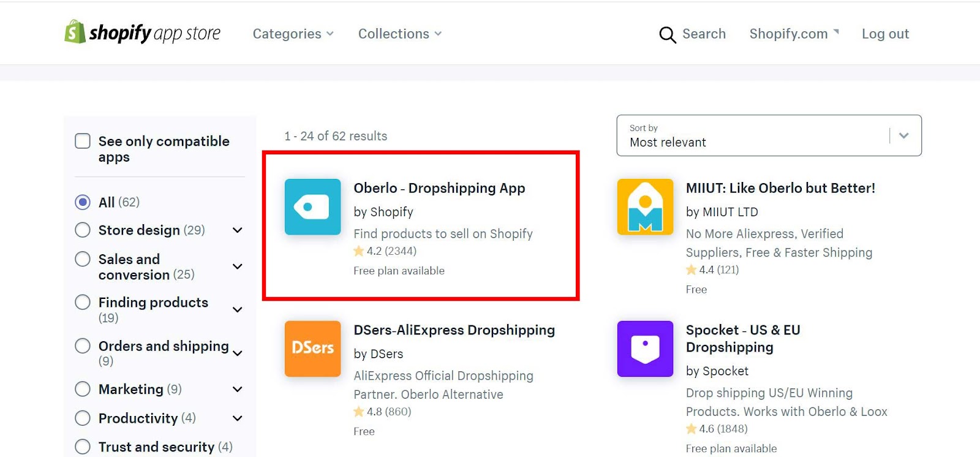The height and width of the screenshot is (457, 980).
Task: Click the '4.6 (1848)' rating text
Action: click(x=723, y=429)
